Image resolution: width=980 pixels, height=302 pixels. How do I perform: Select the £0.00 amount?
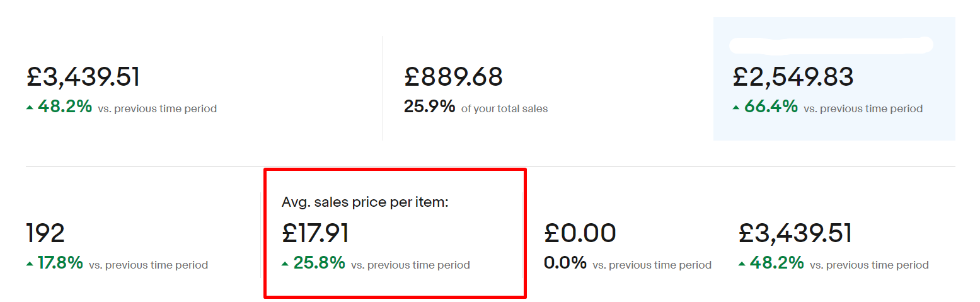580,233
